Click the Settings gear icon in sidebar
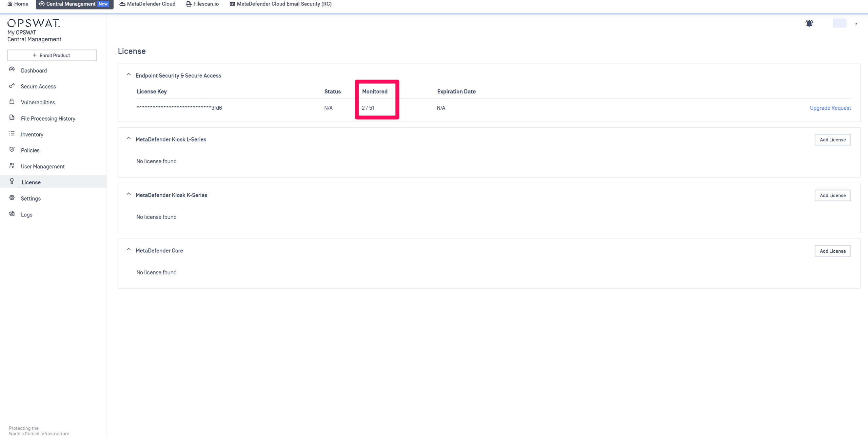Screen dimensions: 868x438 coord(12,197)
